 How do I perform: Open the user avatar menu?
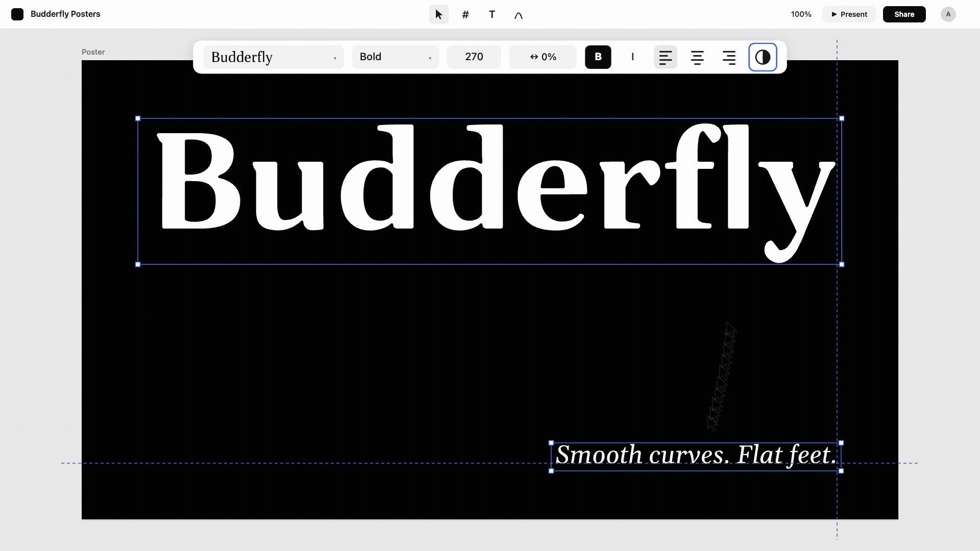[x=948, y=14]
